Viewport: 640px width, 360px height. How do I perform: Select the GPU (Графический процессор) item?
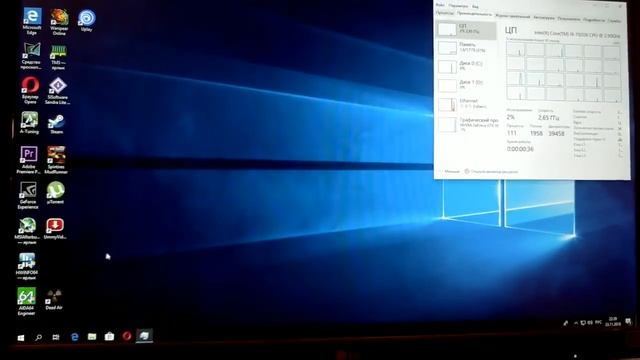tap(467, 124)
